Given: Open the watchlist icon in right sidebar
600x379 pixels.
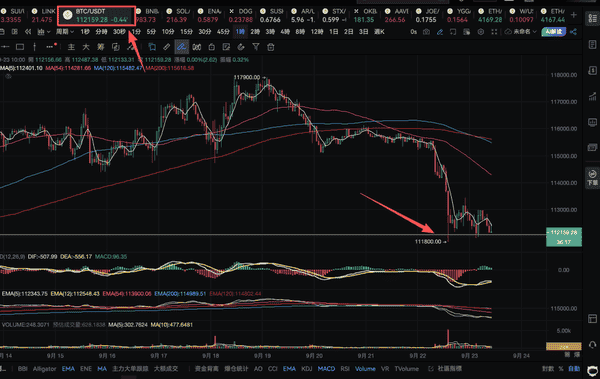Looking at the screenshot, I should click(592, 18).
